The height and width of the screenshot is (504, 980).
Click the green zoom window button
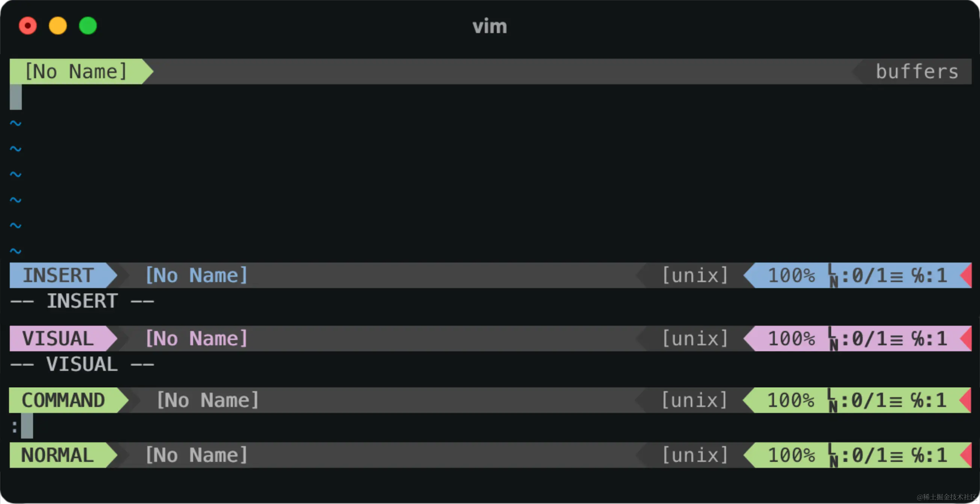click(x=88, y=26)
